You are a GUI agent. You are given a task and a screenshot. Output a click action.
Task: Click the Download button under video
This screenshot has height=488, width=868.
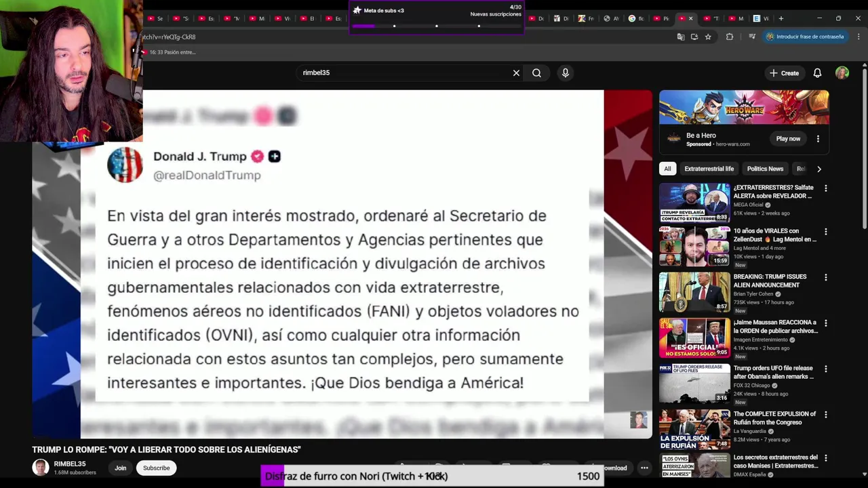(610, 468)
